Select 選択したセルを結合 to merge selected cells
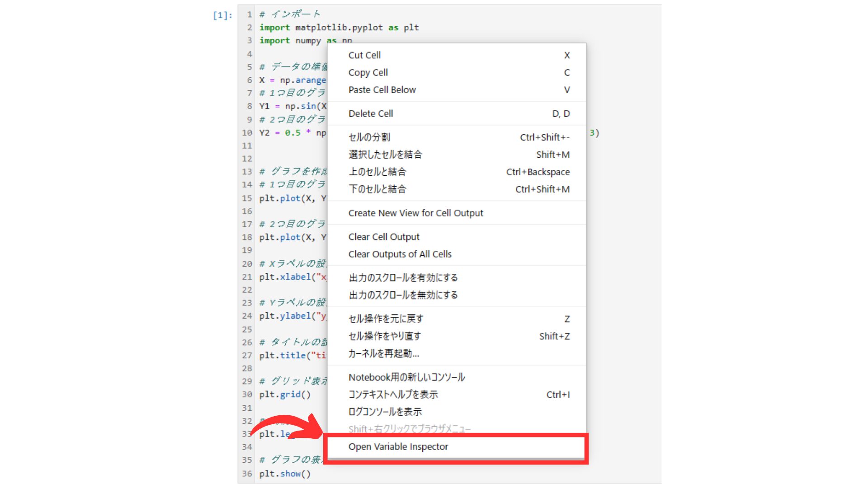This screenshot has width=868, height=488. [x=386, y=154]
